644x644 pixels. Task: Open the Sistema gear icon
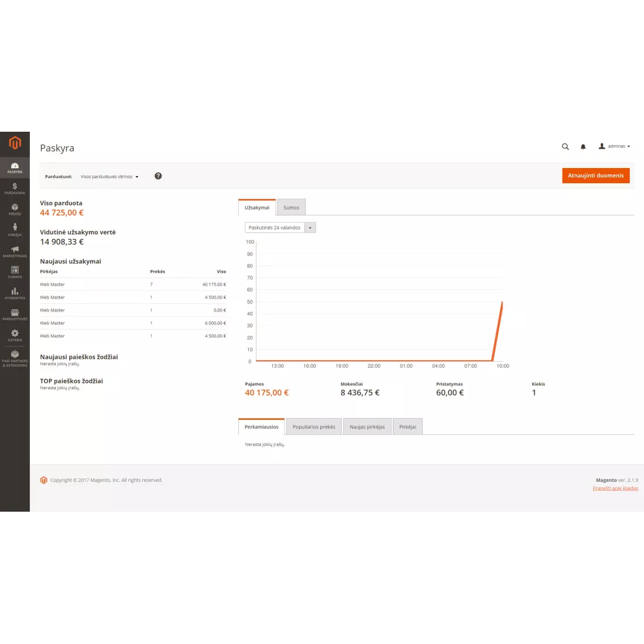pyautogui.click(x=15, y=335)
